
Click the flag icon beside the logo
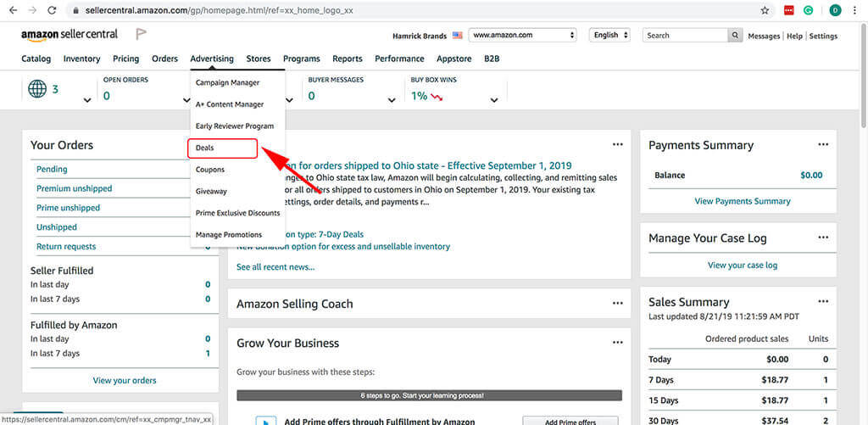click(142, 34)
